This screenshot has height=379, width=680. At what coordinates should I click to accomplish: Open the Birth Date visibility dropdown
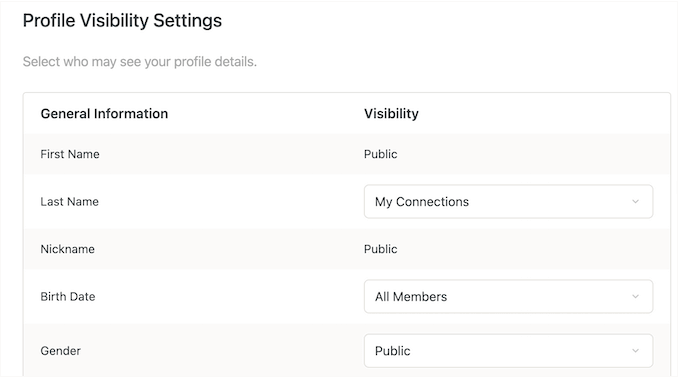click(508, 297)
